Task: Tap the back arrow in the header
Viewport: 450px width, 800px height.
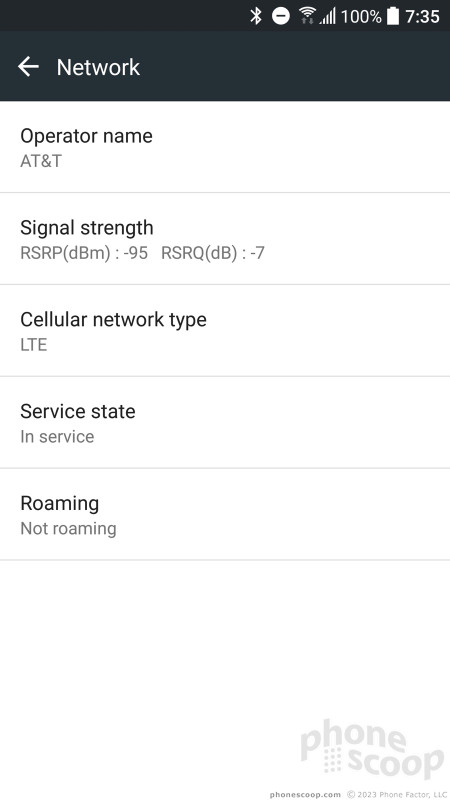Action: point(28,67)
